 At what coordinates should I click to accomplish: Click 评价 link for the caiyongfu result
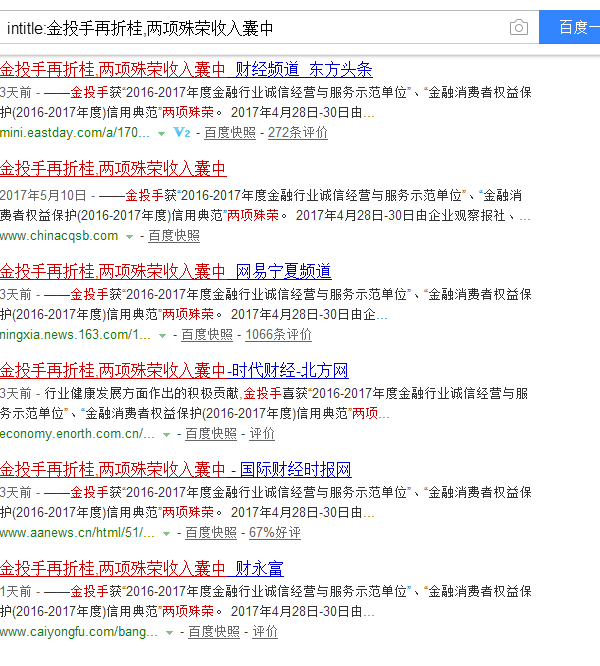tap(265, 632)
